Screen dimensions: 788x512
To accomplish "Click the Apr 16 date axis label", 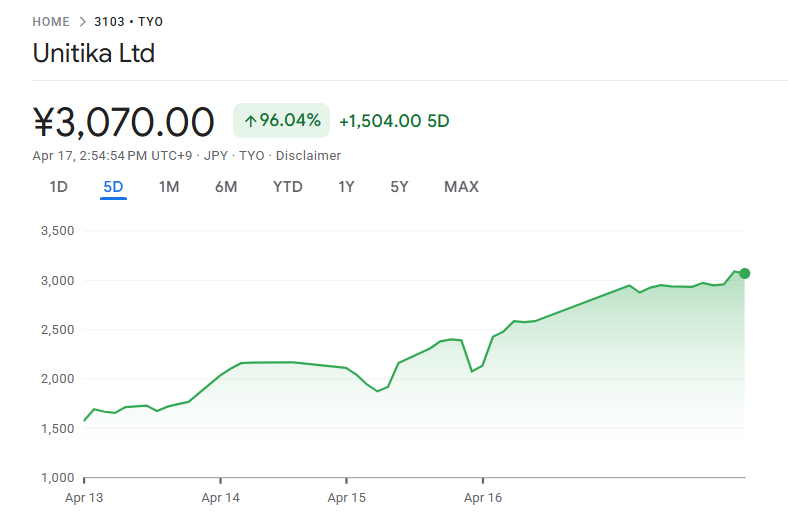I will (x=482, y=497).
